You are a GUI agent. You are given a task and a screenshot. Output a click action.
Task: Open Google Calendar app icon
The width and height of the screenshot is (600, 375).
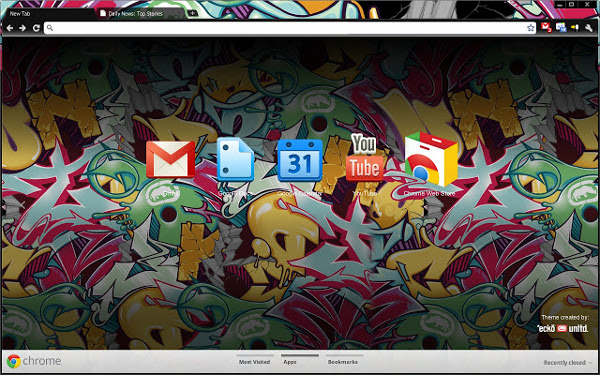pos(300,160)
